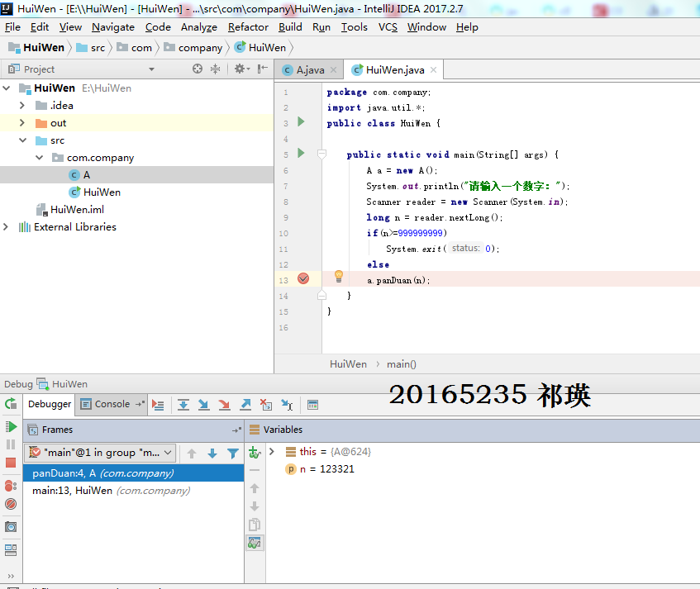Click fold end marker on line 14

[x=321, y=295]
